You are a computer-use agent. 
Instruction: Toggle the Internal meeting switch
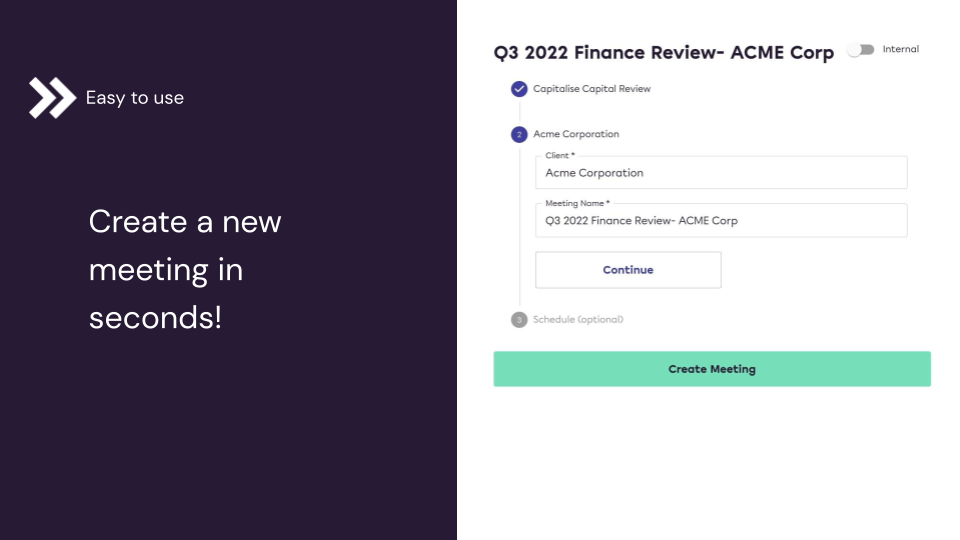click(861, 50)
